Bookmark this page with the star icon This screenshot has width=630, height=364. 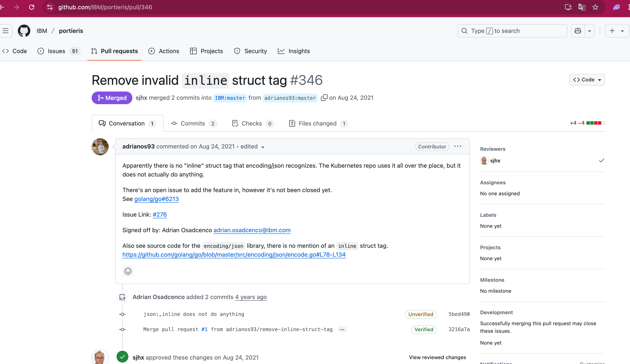click(595, 7)
